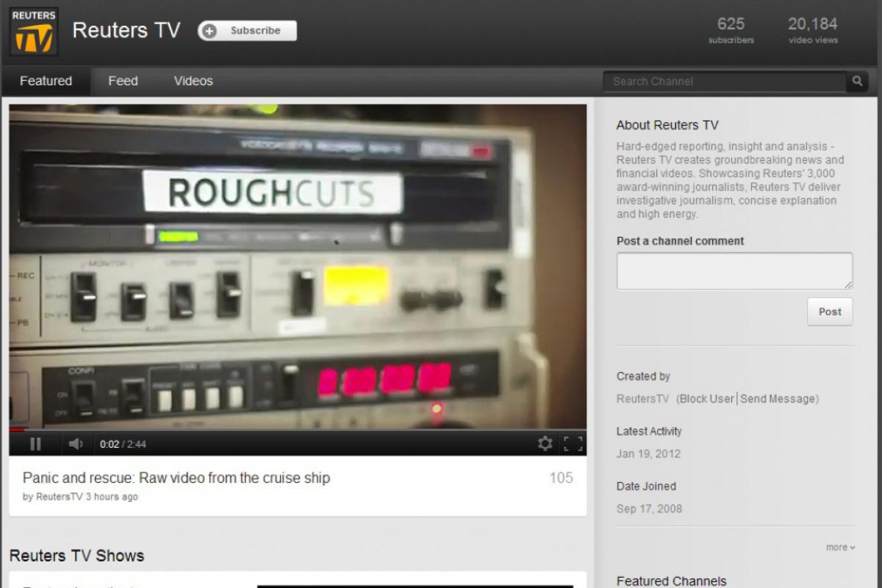
Task: Click ReutersTV uploader name under video
Action: (x=59, y=497)
